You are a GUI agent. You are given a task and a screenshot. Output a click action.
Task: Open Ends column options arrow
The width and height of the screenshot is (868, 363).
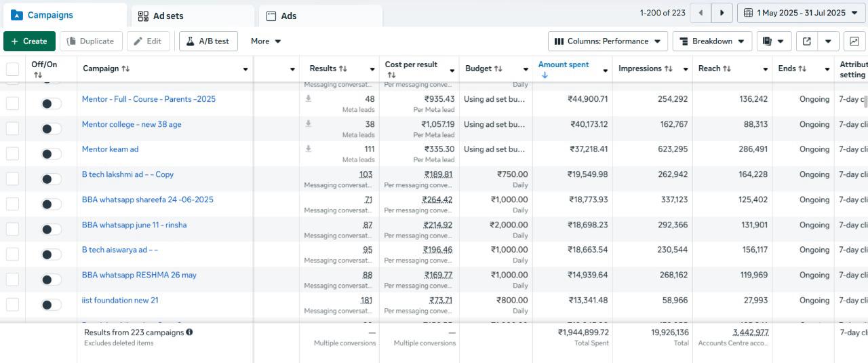[827, 69]
